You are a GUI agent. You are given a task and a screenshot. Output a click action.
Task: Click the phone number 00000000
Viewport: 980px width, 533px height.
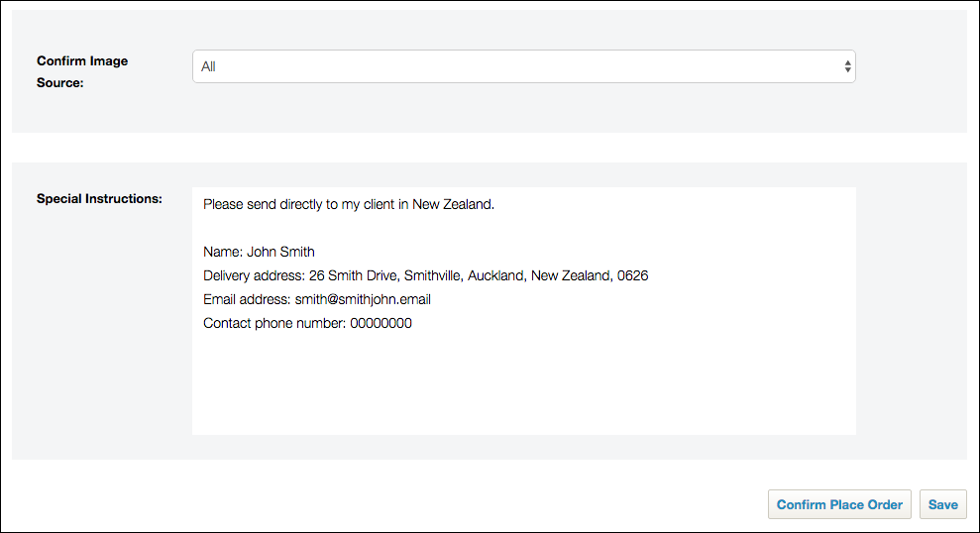pos(381,323)
